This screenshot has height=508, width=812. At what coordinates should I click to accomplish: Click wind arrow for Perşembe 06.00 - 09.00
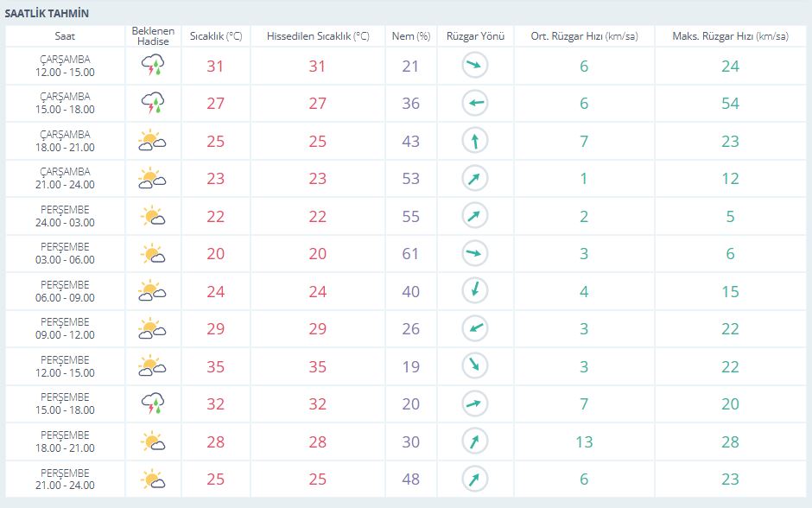(475, 290)
